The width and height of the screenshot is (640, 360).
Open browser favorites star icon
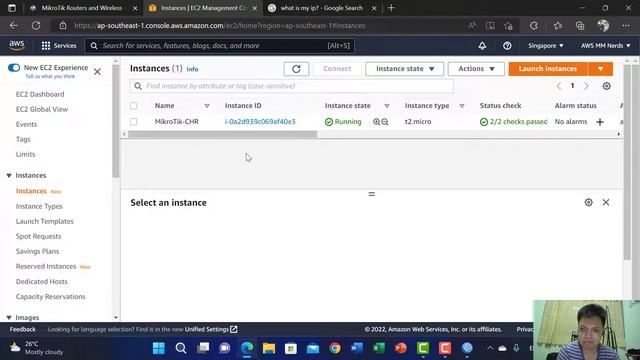pos(558,26)
